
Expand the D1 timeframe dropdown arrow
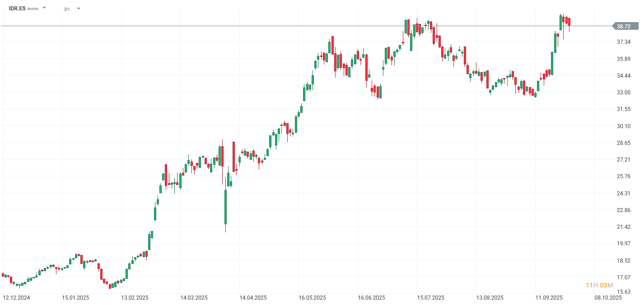tap(78, 9)
